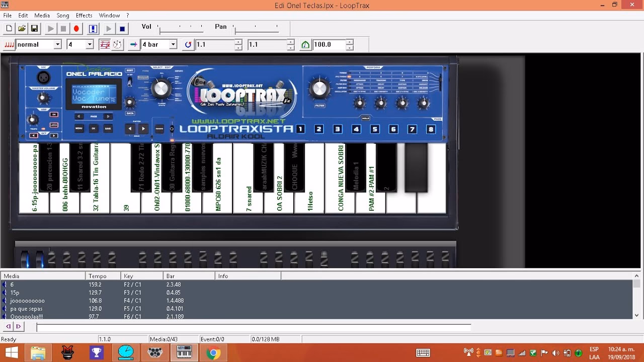Click the dark blue square stop icon
Screen dimensions: 644x362
click(x=122, y=29)
